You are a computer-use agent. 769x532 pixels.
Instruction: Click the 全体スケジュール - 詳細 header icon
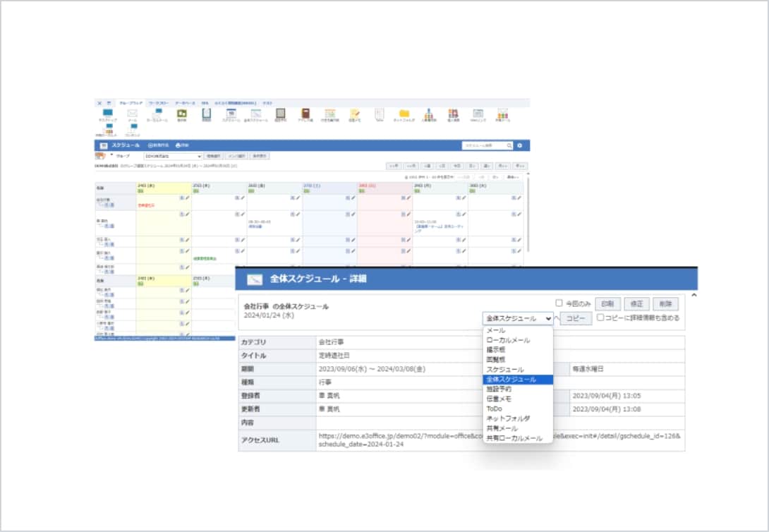pos(255,279)
